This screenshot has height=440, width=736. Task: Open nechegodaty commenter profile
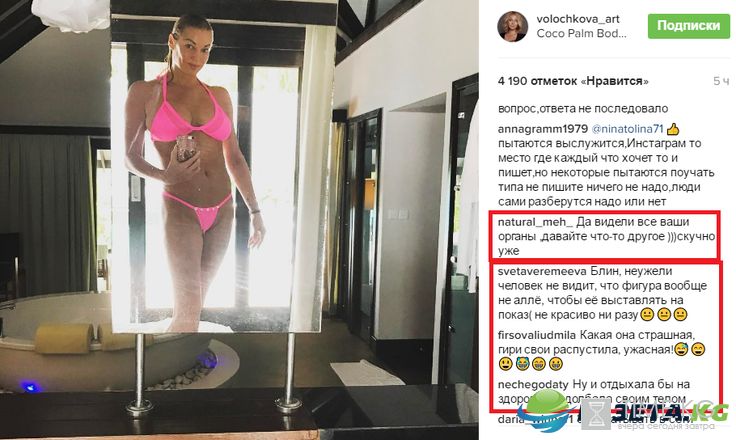click(533, 385)
